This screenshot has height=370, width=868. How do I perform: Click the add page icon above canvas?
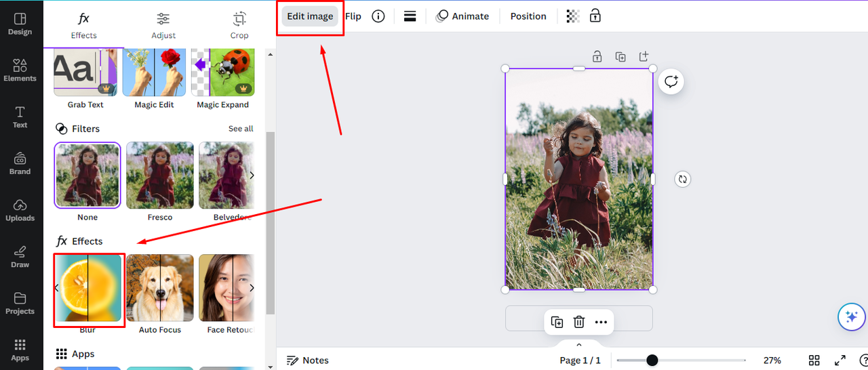tap(644, 56)
